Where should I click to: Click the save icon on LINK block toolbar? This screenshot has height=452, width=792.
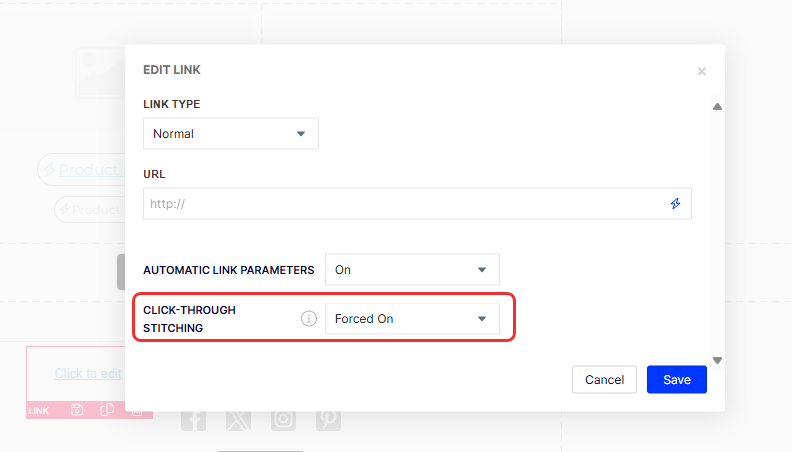click(x=77, y=410)
